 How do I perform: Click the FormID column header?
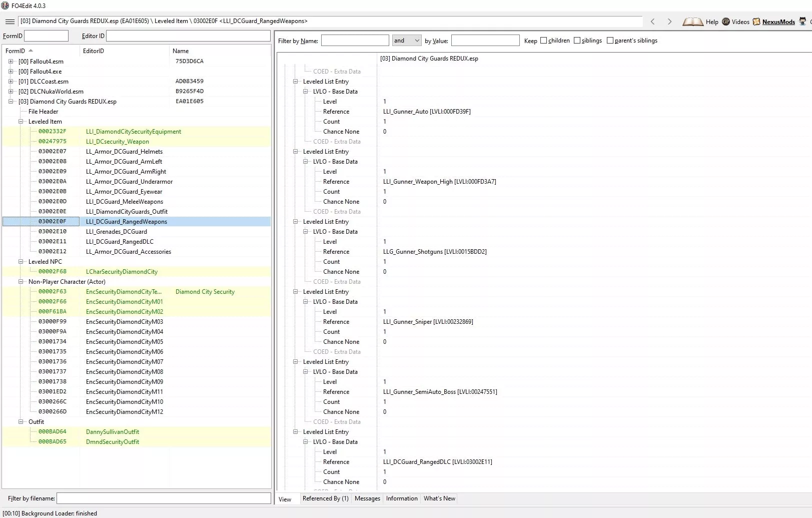[41, 51]
